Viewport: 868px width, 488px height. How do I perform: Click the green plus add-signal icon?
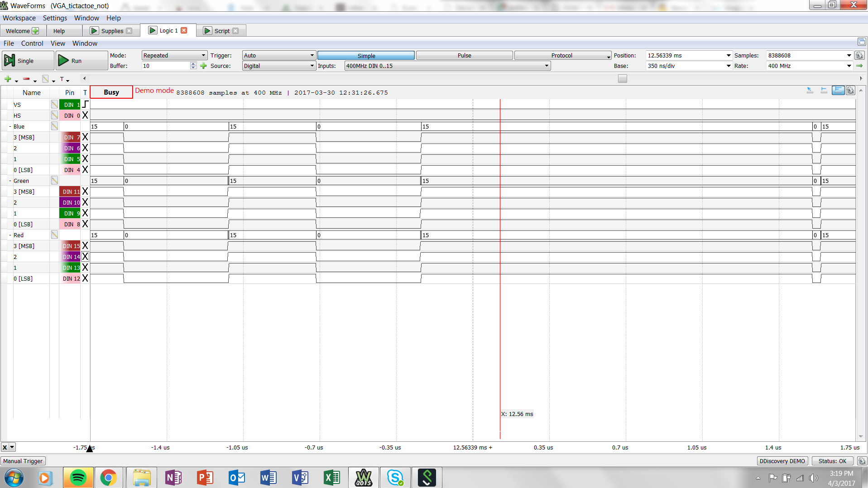tap(8, 79)
